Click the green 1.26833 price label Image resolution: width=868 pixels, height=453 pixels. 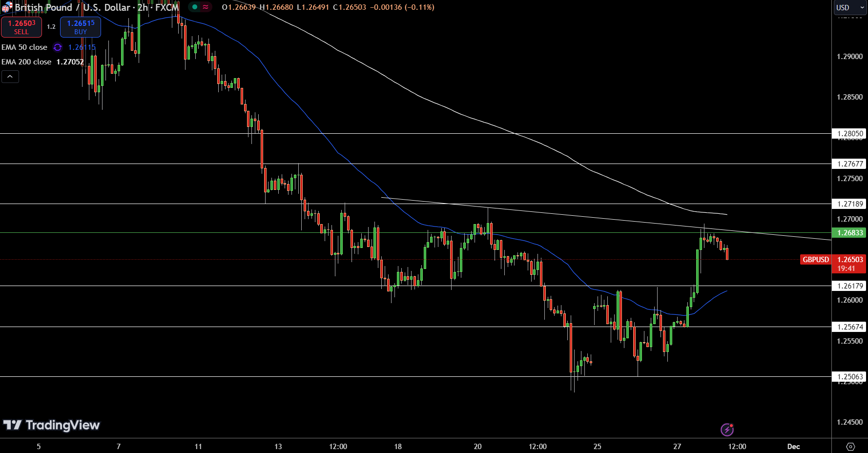(850, 233)
